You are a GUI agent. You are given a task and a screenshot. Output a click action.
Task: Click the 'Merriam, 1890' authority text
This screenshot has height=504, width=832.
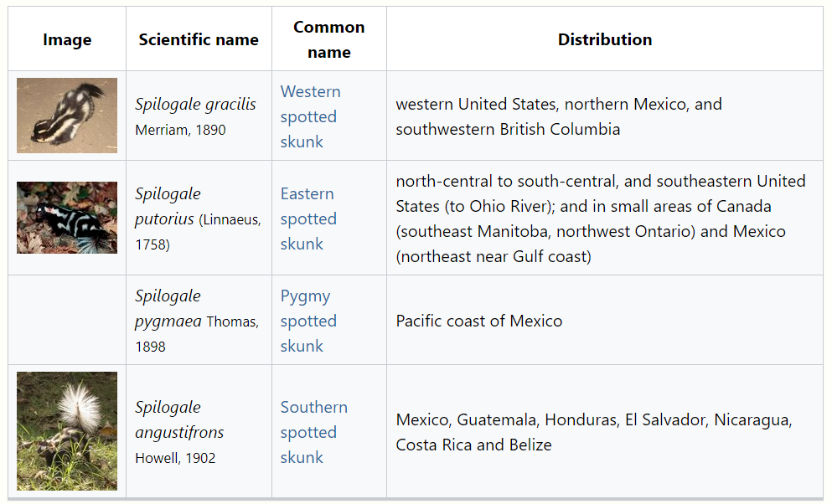pyautogui.click(x=180, y=131)
